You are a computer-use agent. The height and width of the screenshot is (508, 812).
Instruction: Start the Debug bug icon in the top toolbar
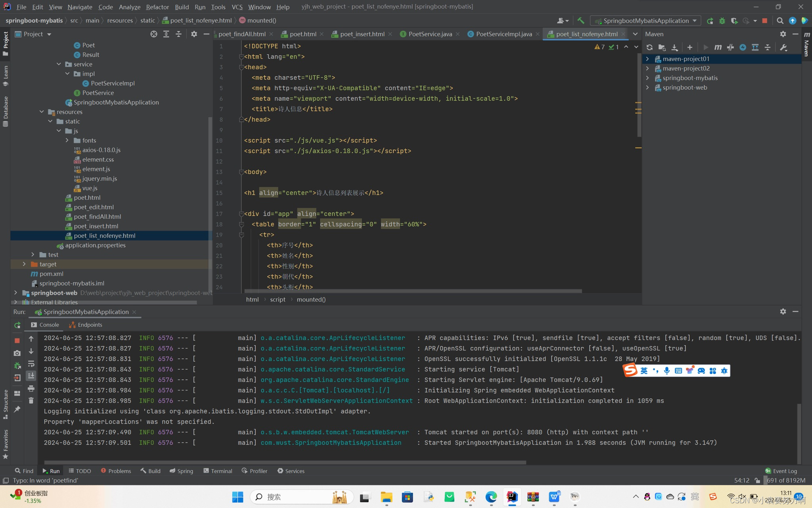pyautogui.click(x=722, y=21)
